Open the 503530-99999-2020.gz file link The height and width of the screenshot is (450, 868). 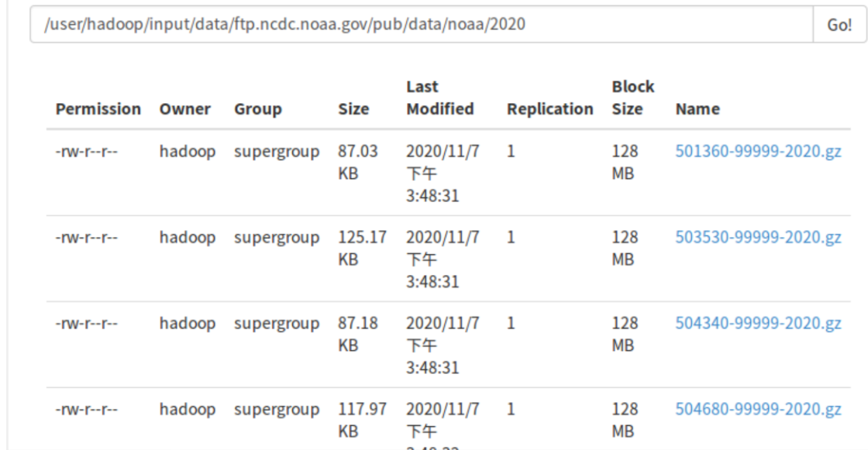tap(758, 238)
